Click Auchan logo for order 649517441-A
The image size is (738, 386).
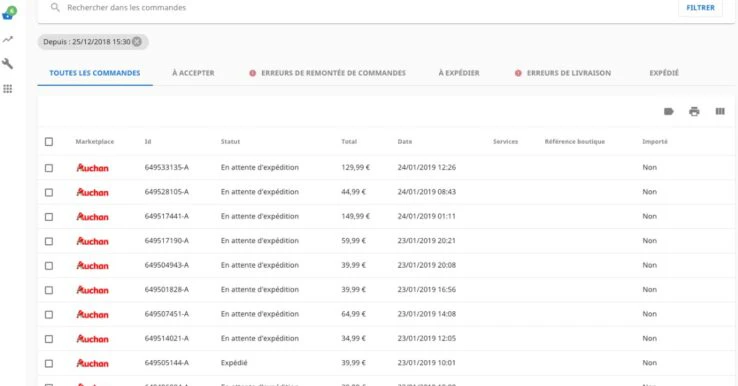coord(92,217)
